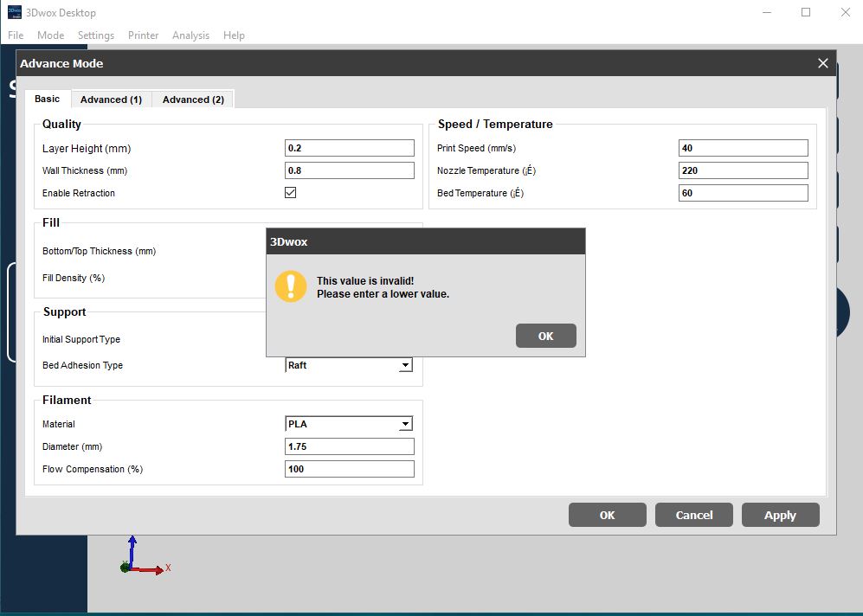
Task: Click the Bottom/Top Thickness (mm) label
Action: [x=99, y=252]
